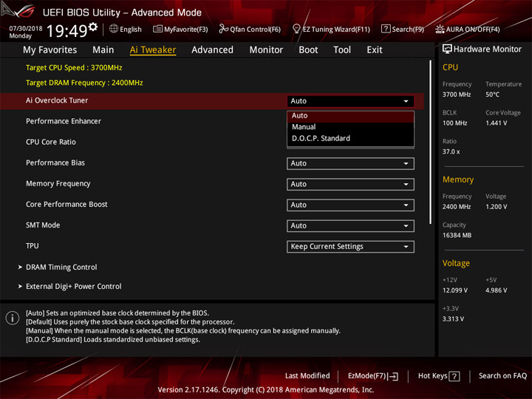Screen dimensions: 532x399
Task: Choose D.O.C.P. Standard option
Action: pos(350,138)
